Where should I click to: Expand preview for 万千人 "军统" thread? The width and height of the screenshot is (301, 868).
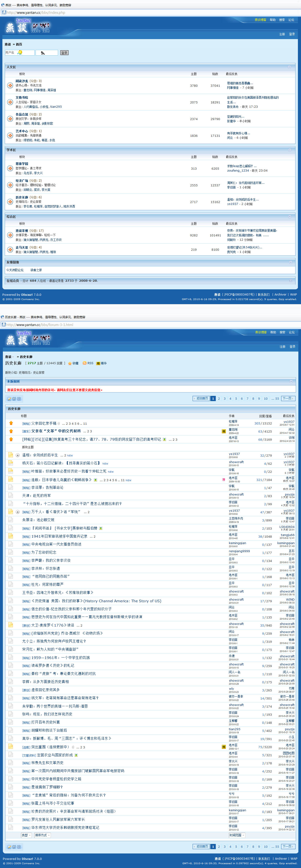coord(18,512)
